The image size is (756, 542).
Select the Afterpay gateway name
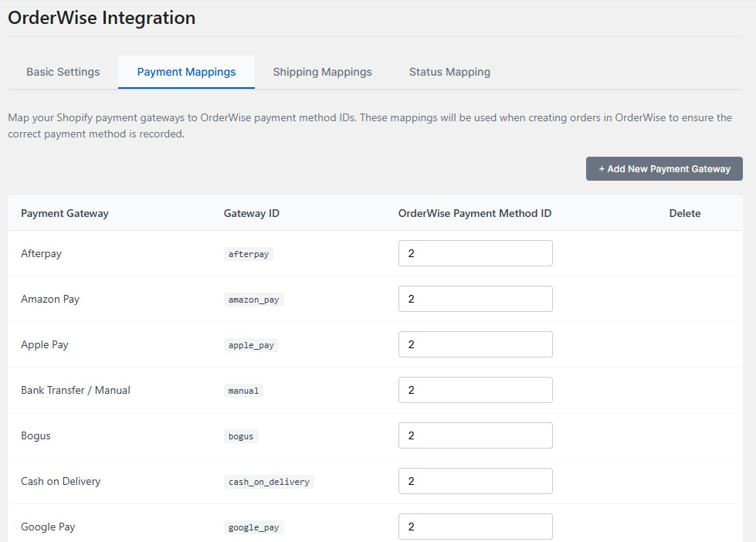42,254
